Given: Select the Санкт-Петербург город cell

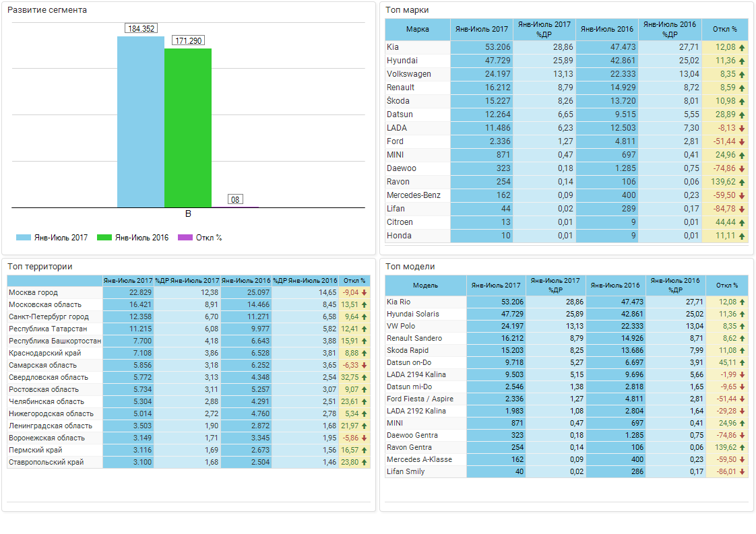Looking at the screenshot, I should tap(55, 316).
